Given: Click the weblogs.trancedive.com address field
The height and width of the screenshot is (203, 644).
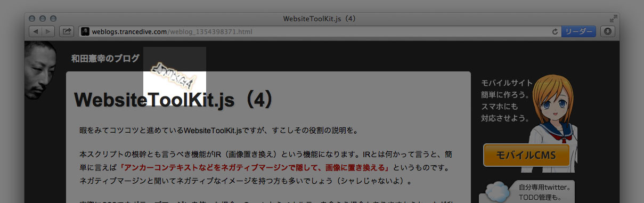Looking at the screenshot, I should point(320,32).
